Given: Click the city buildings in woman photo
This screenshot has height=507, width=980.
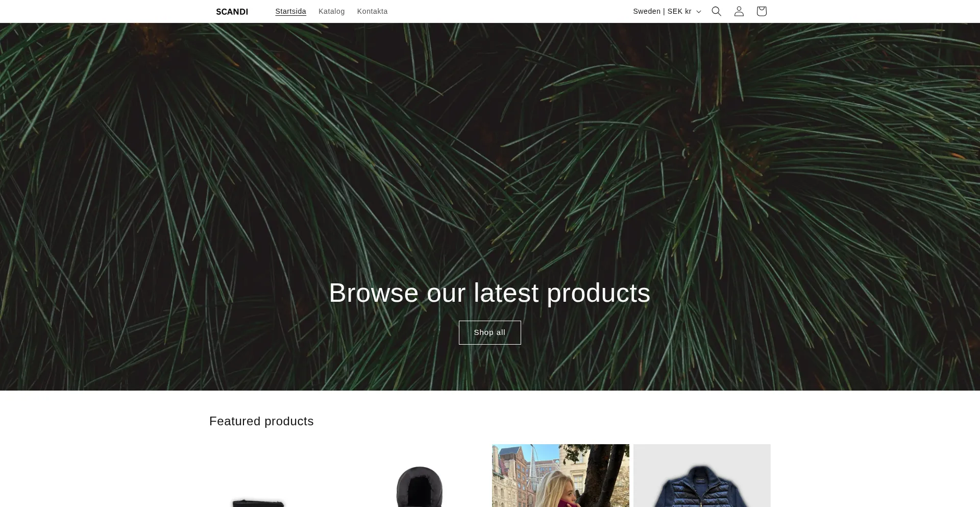Looking at the screenshot, I should pyautogui.click(x=516, y=475).
